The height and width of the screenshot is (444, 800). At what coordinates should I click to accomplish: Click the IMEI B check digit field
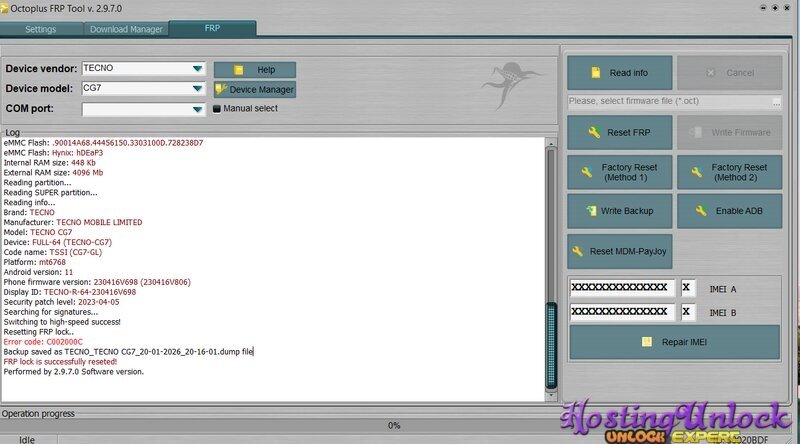tap(687, 312)
